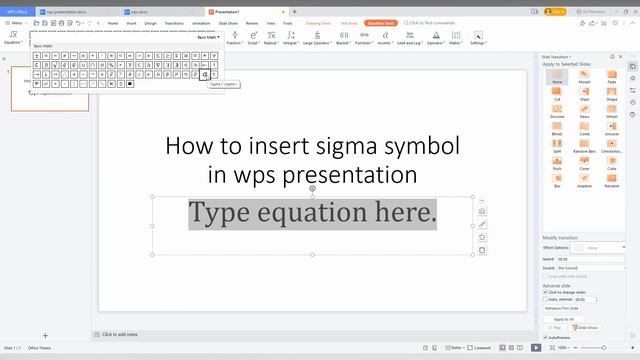Apply the Wheel transition
This screenshot has width=640, height=360.
tap(611, 111)
